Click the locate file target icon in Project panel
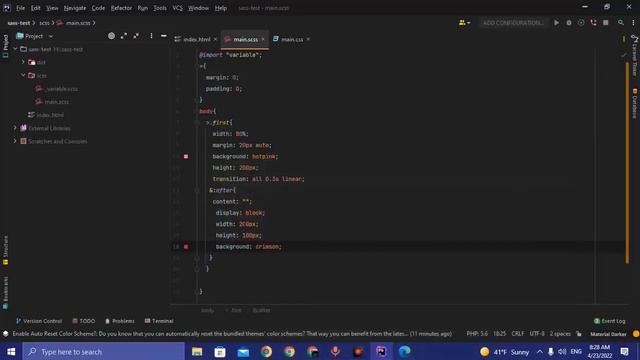The height and width of the screenshot is (360, 640). tap(111, 36)
